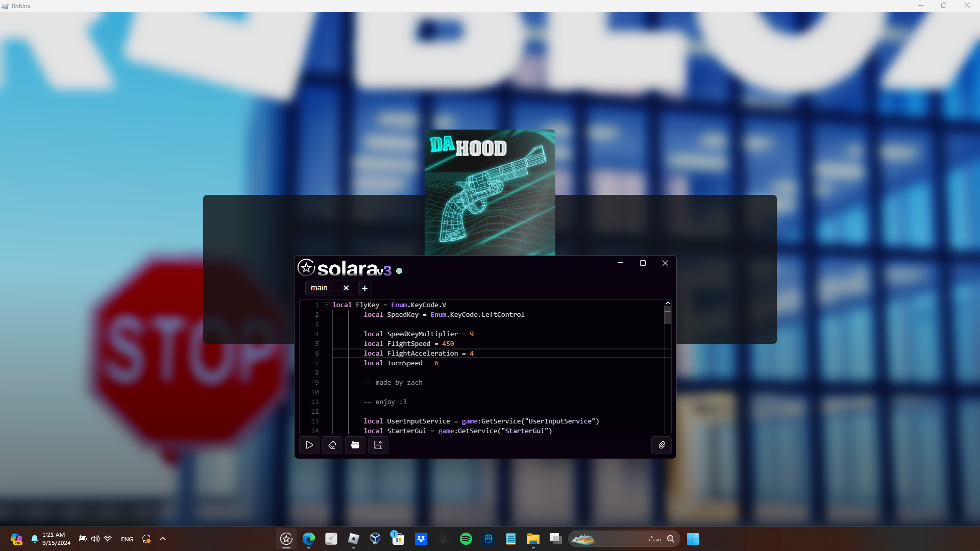Screen dimensions: 980x551
Task: Add a new script tab
Action: (364, 288)
